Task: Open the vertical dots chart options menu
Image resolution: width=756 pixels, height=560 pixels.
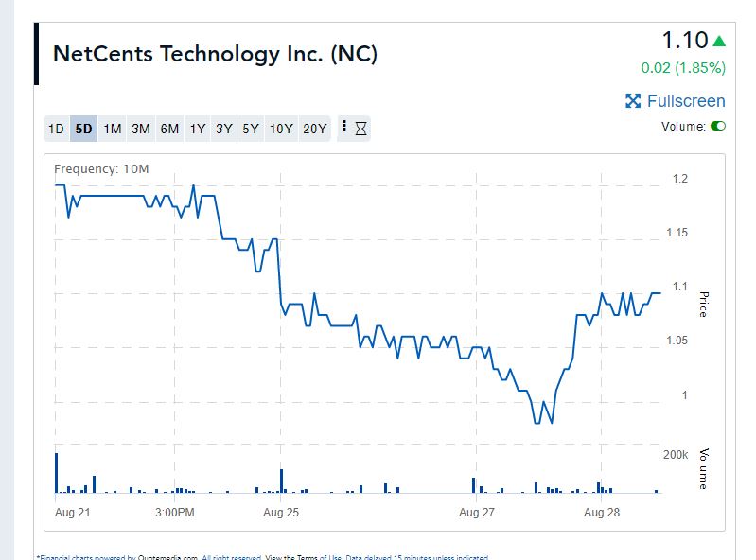Action: 343,127
